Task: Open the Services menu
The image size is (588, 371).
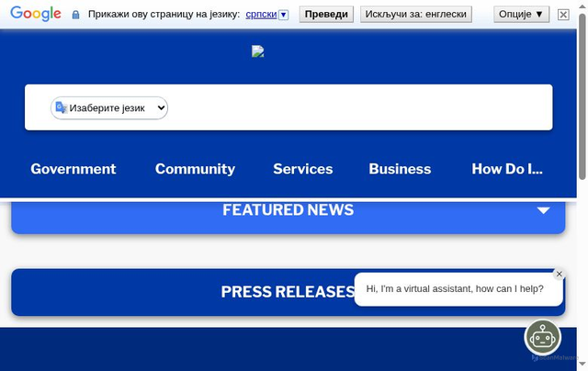Action: 303,169
